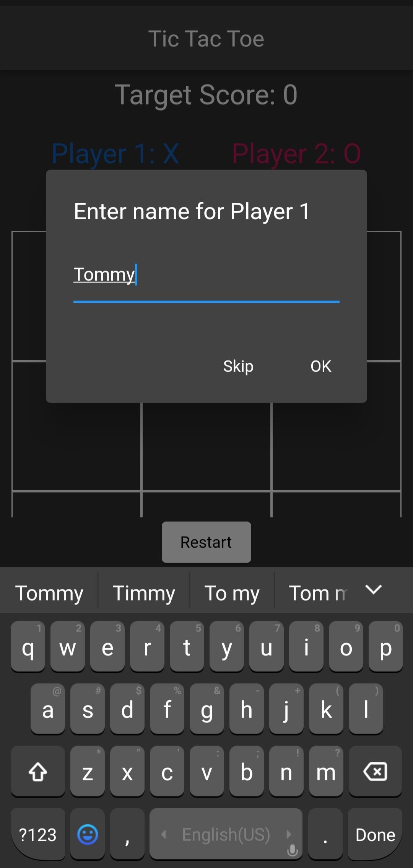Tap the left language arrow on spacebar
413x868 pixels.
pyautogui.click(x=164, y=834)
